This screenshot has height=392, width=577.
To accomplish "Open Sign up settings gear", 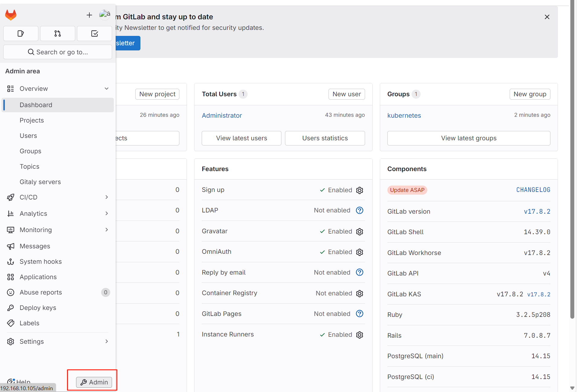I will pyautogui.click(x=360, y=190).
